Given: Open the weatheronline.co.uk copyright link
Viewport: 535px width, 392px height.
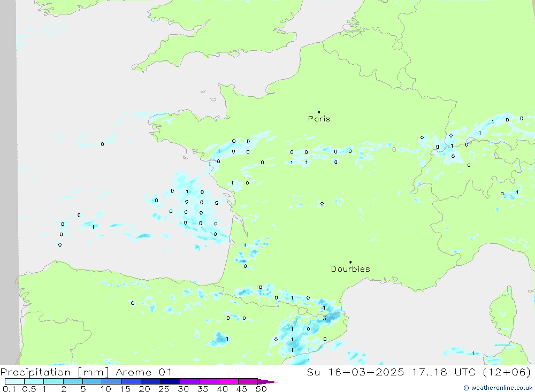Looking at the screenshot, I should pos(498,388).
